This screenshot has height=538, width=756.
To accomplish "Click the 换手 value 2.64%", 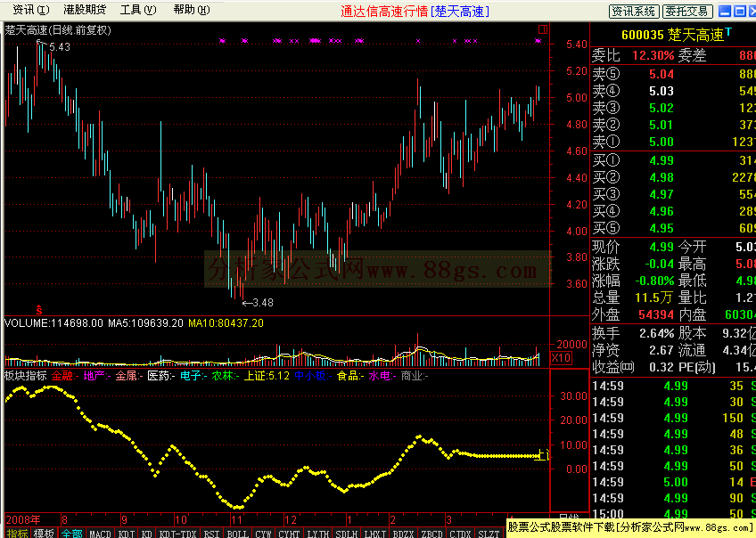I will (657, 333).
